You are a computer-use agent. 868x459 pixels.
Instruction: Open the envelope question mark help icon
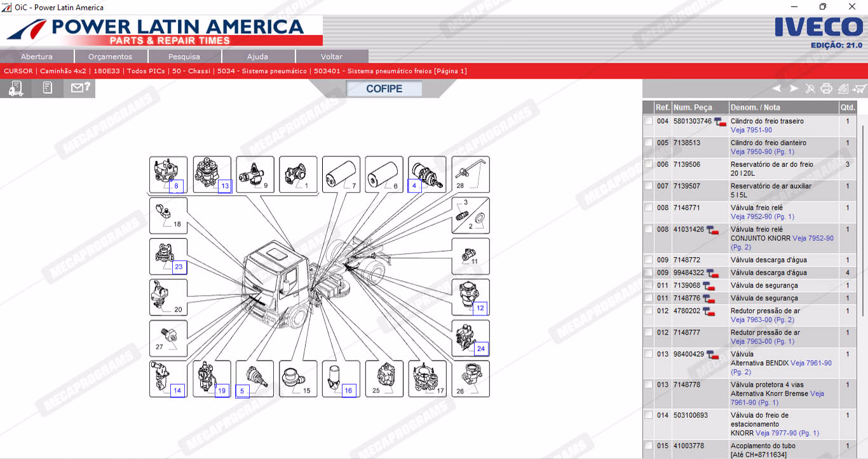79,88
